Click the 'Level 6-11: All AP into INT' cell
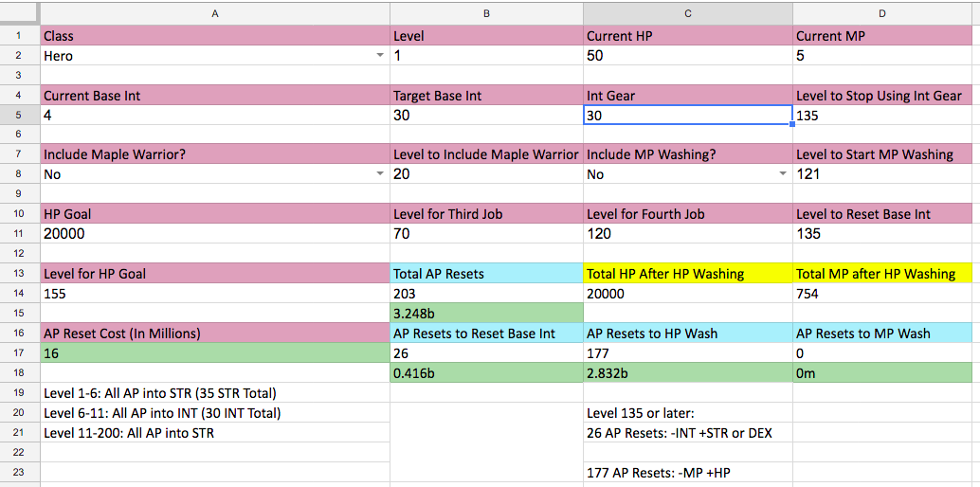Viewport: 980px width, 487px height. [x=215, y=412]
